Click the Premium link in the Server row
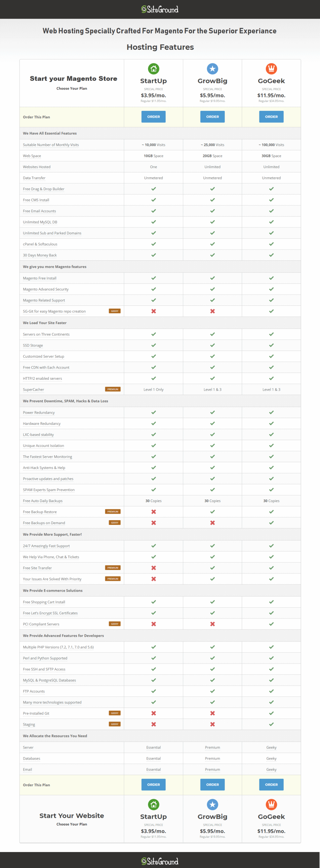 click(x=212, y=747)
